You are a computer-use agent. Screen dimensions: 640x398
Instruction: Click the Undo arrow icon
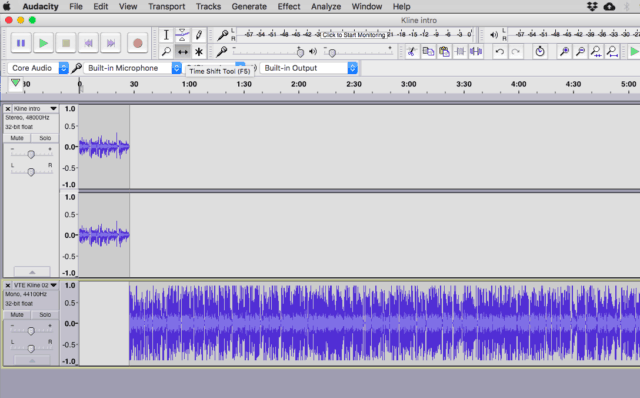click(500, 52)
